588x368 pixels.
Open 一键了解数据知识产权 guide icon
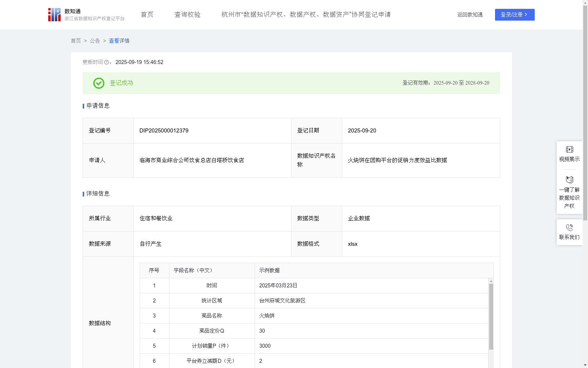point(569,180)
